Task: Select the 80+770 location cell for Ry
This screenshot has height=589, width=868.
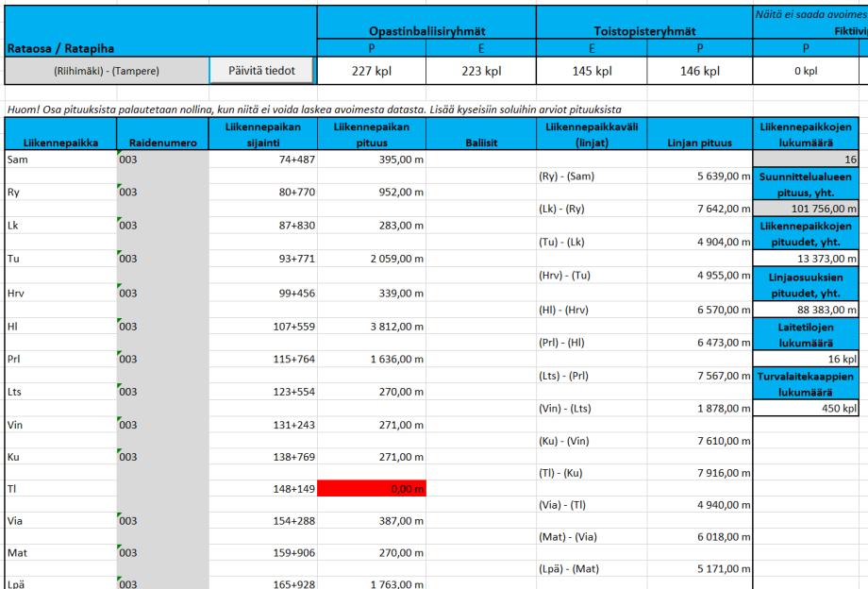Action: [263, 193]
